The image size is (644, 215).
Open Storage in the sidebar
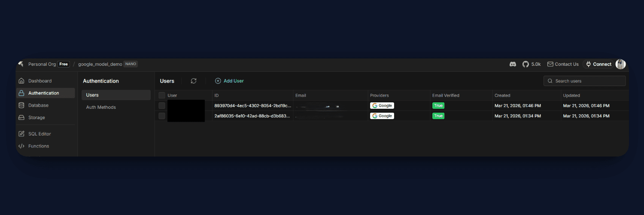[x=36, y=117]
